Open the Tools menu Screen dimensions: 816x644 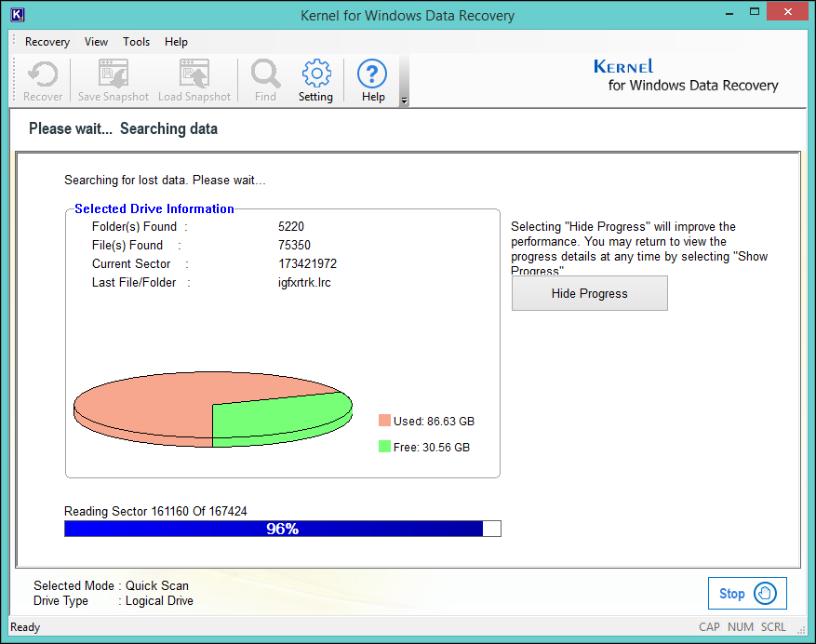coord(137,42)
